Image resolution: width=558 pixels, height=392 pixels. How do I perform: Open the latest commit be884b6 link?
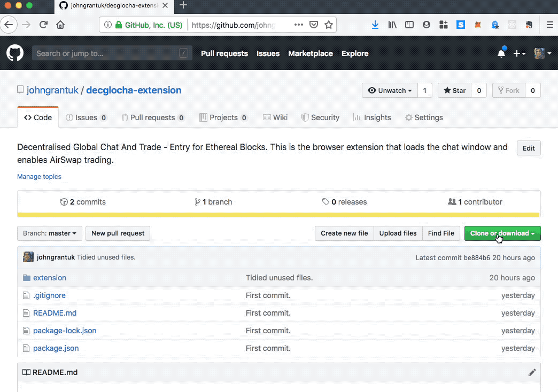[477, 257]
